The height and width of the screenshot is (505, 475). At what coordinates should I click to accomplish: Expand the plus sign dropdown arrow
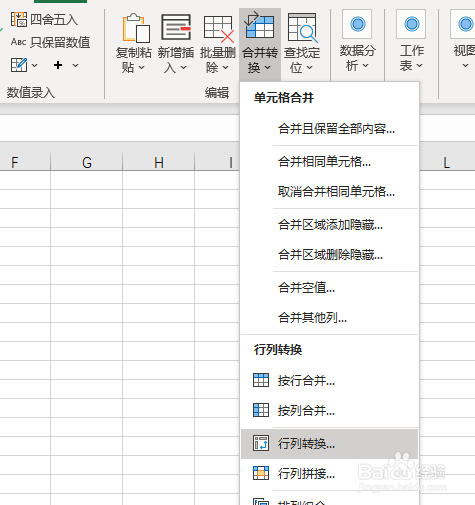tap(76, 65)
